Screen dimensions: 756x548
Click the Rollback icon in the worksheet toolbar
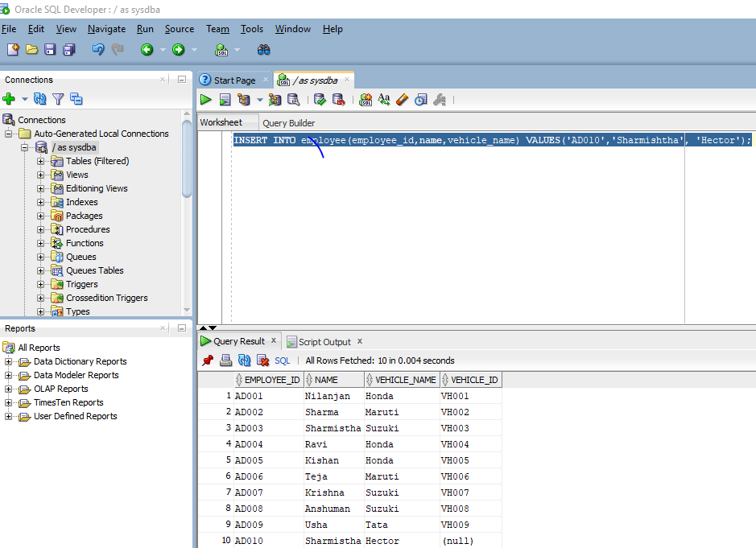point(338,100)
